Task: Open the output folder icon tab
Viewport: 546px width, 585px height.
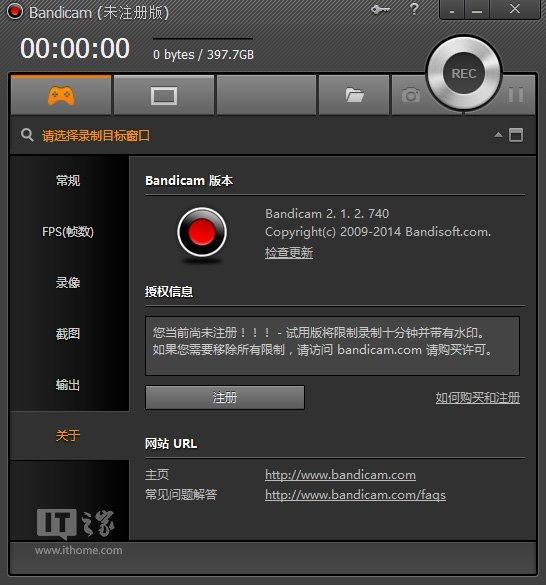Action: pos(354,96)
